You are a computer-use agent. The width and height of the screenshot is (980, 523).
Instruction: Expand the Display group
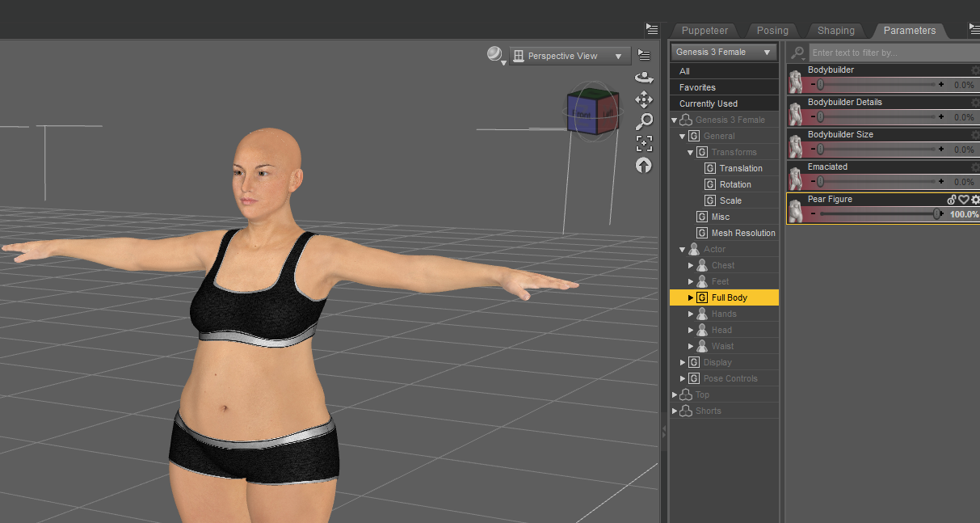tap(683, 362)
